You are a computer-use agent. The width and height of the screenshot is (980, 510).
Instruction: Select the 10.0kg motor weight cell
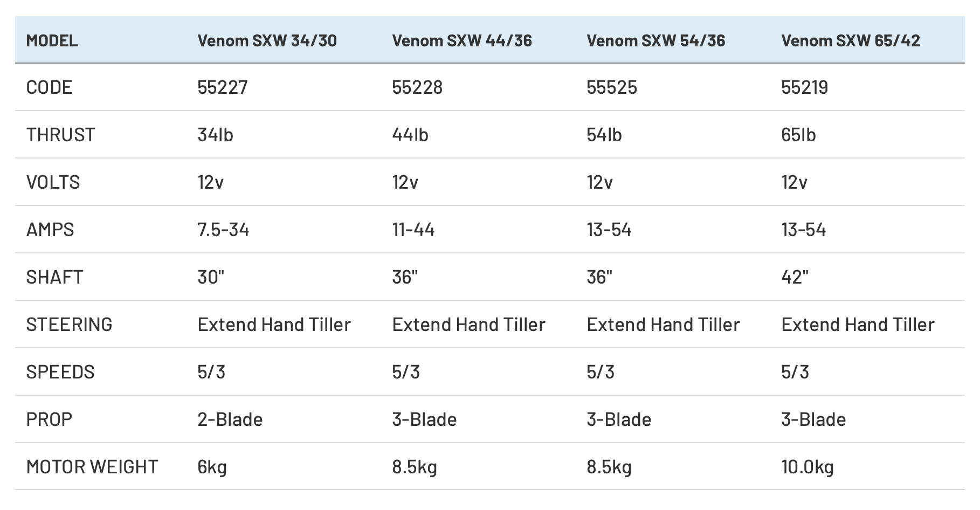point(808,467)
